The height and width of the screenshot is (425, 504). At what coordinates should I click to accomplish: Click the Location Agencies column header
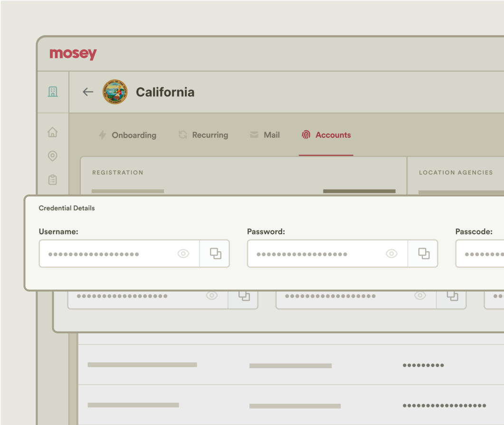click(x=456, y=173)
